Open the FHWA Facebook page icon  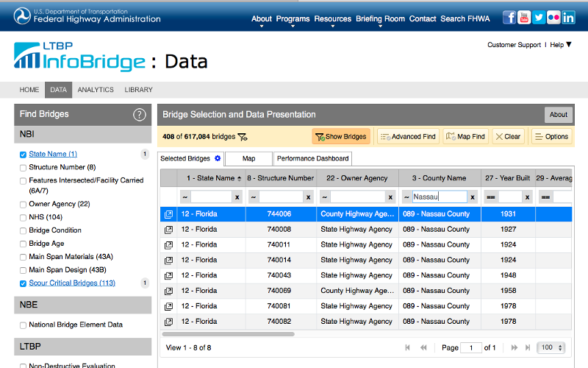pos(509,18)
